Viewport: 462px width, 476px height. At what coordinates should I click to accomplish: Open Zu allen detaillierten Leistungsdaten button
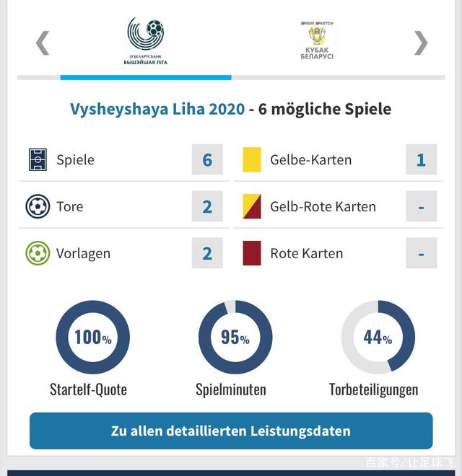[x=231, y=431]
